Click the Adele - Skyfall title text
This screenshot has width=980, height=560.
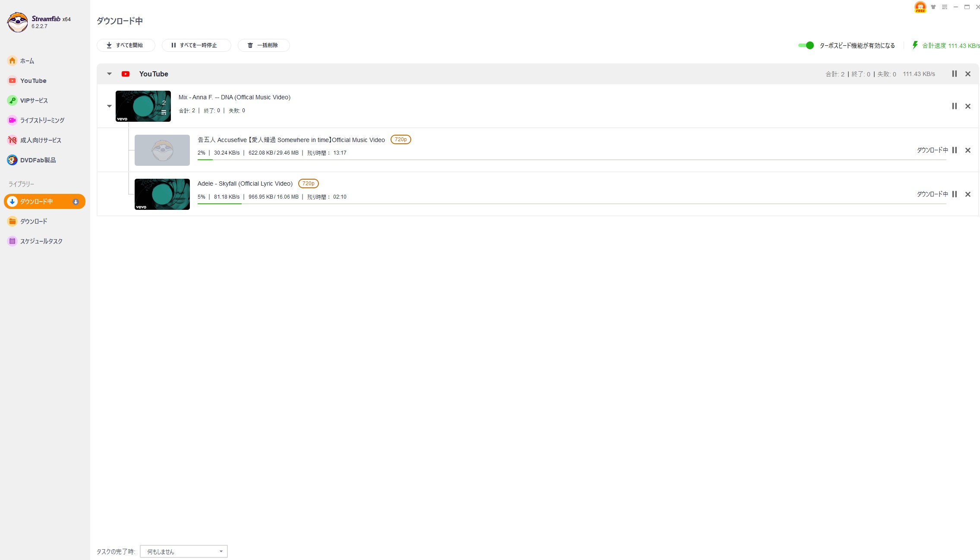pyautogui.click(x=245, y=184)
